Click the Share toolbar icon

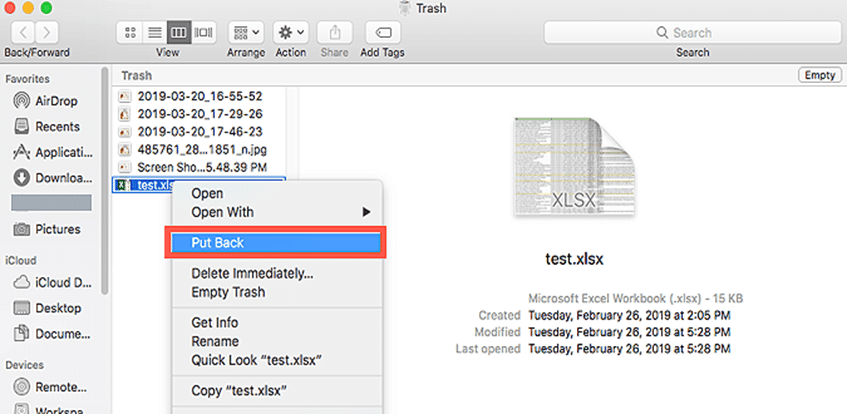[x=334, y=32]
